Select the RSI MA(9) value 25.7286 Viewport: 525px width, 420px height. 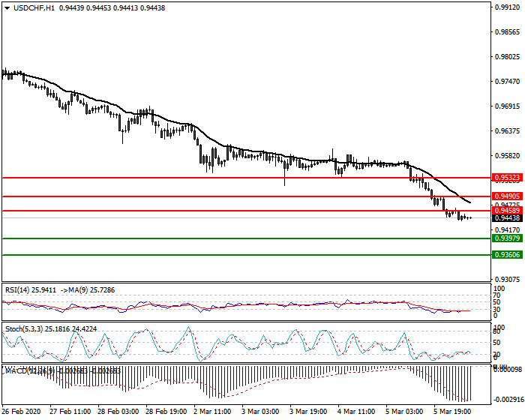coord(102,290)
